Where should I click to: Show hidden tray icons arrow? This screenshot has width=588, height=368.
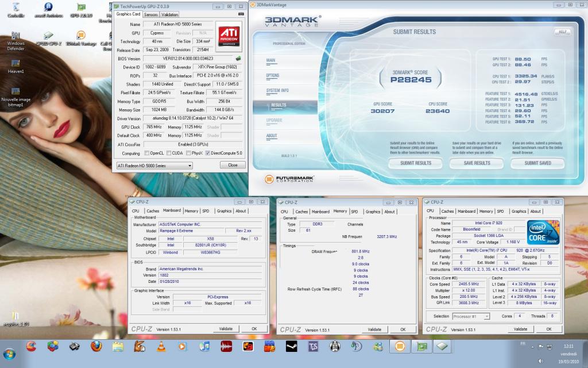(533, 347)
